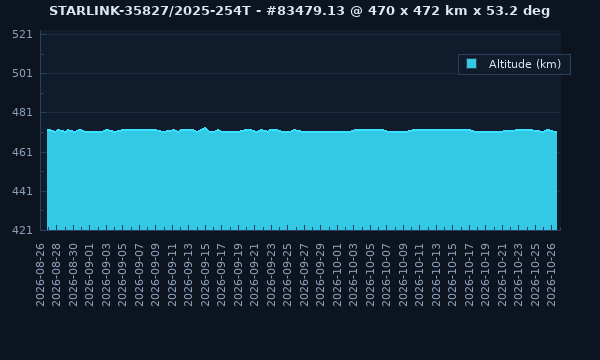Click the Altitude (km) legend color swatch

click(471, 64)
